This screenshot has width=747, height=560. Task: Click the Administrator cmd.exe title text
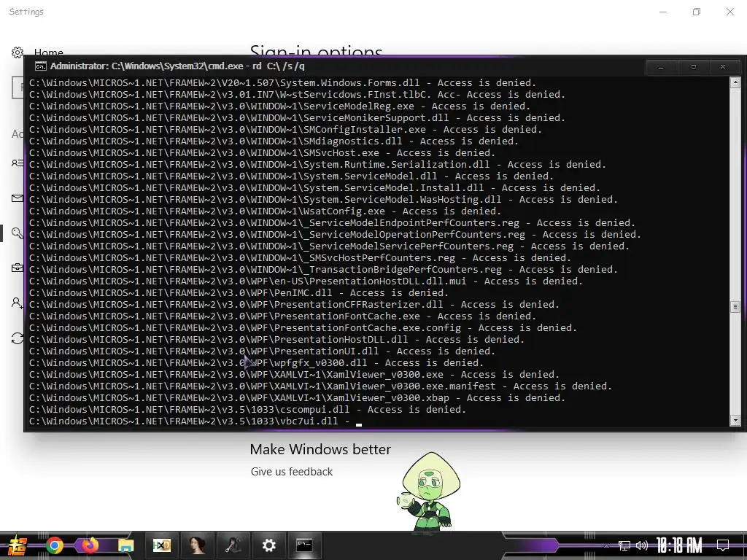(x=177, y=66)
